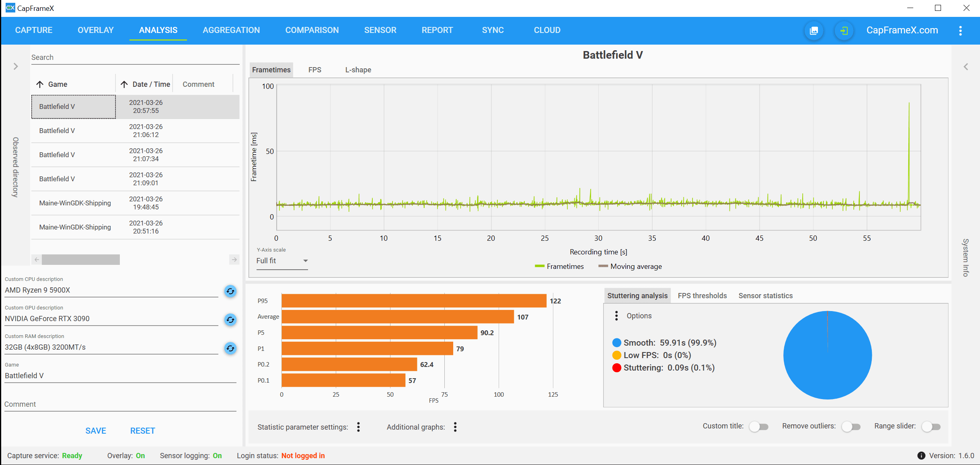Enable the Custom title toggle

coord(758,426)
